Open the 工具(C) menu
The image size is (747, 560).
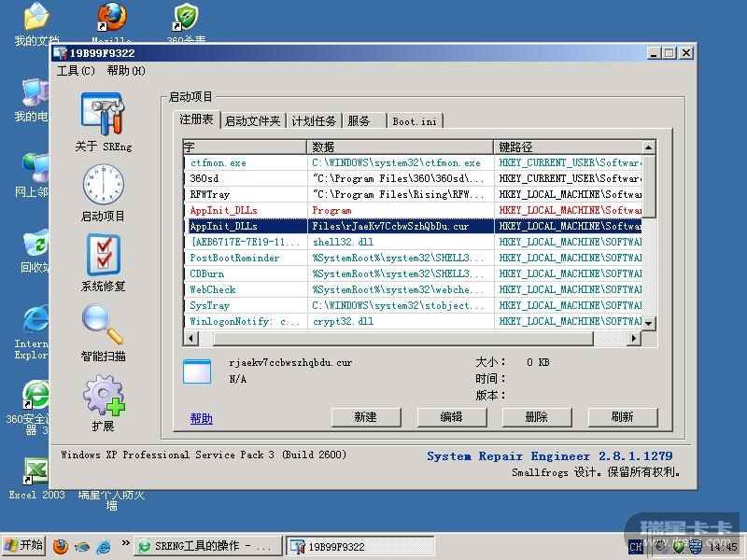[76, 71]
